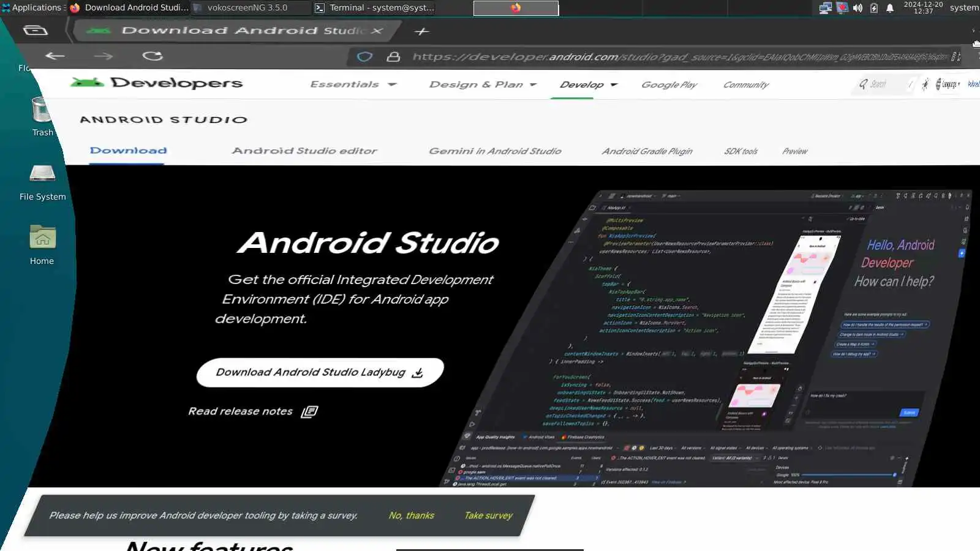
Task: Click the Android Developers logo
Action: tap(157, 83)
